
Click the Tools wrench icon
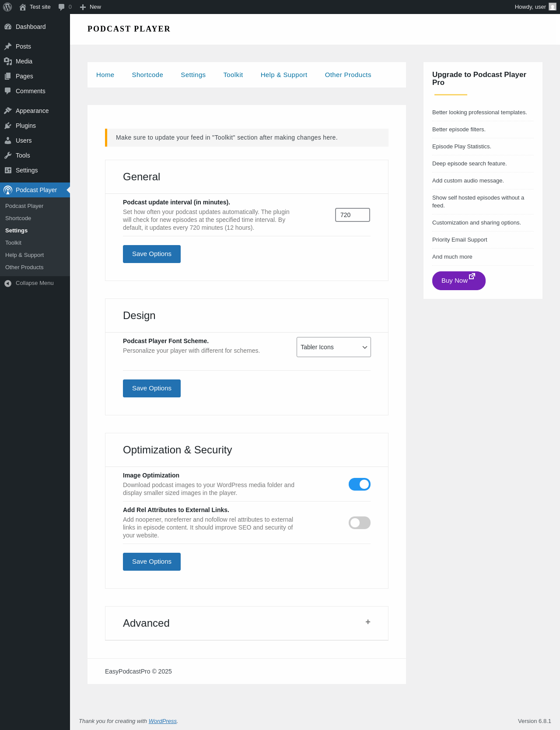click(8, 155)
